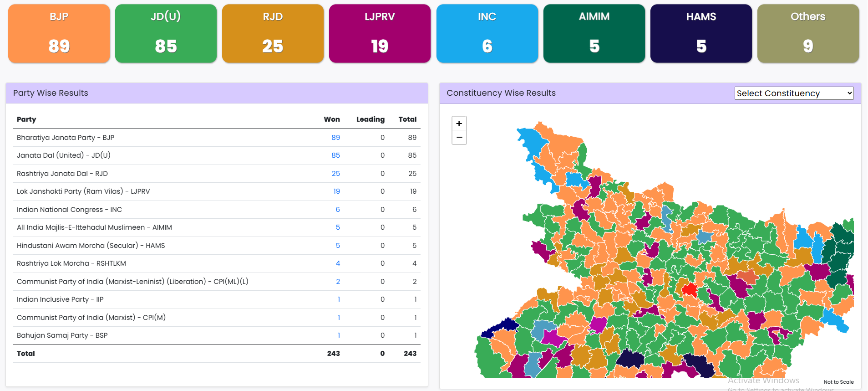Click the red constituency on the map
The height and width of the screenshot is (391, 868).
point(690,289)
